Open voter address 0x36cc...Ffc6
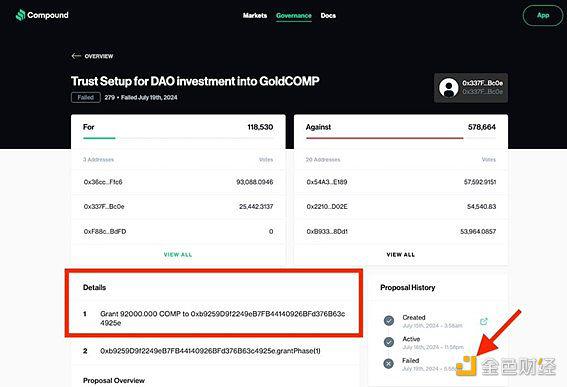Image resolution: width=567 pixels, height=387 pixels. coord(103,182)
